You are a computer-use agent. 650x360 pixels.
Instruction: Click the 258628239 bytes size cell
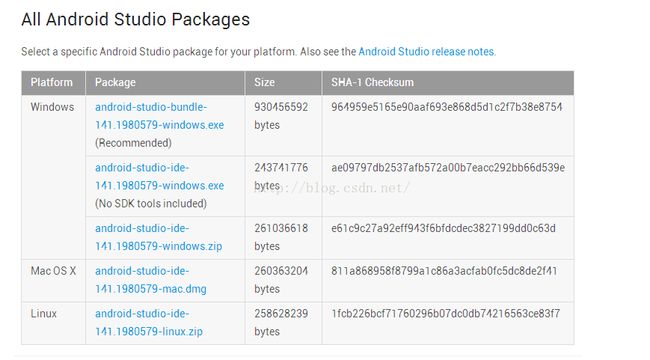pyautogui.click(x=281, y=323)
